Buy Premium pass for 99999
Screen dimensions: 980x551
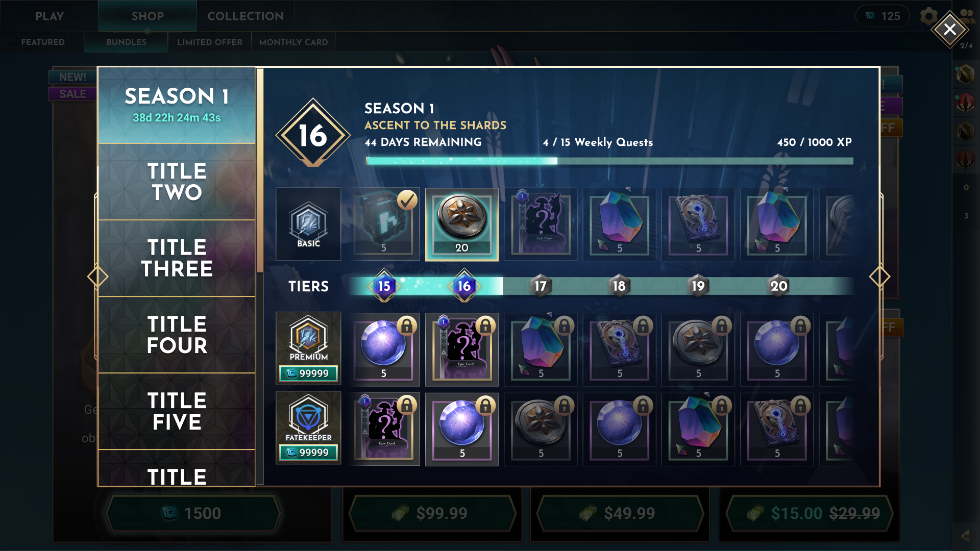[x=308, y=373]
